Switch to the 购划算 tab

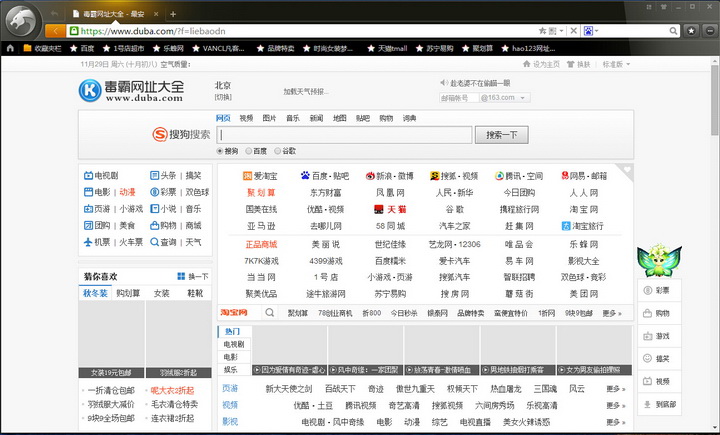pyautogui.click(x=128, y=293)
